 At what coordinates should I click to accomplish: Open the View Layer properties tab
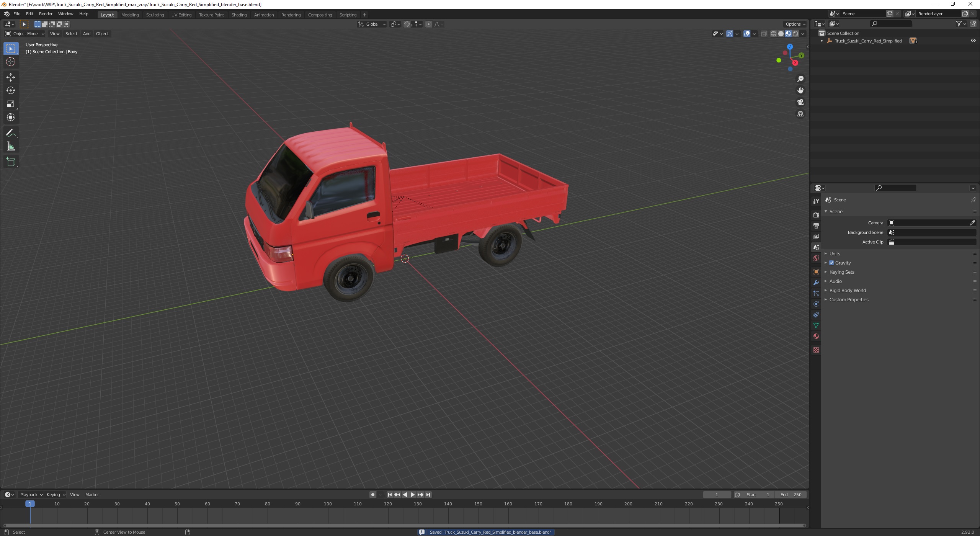[816, 237]
